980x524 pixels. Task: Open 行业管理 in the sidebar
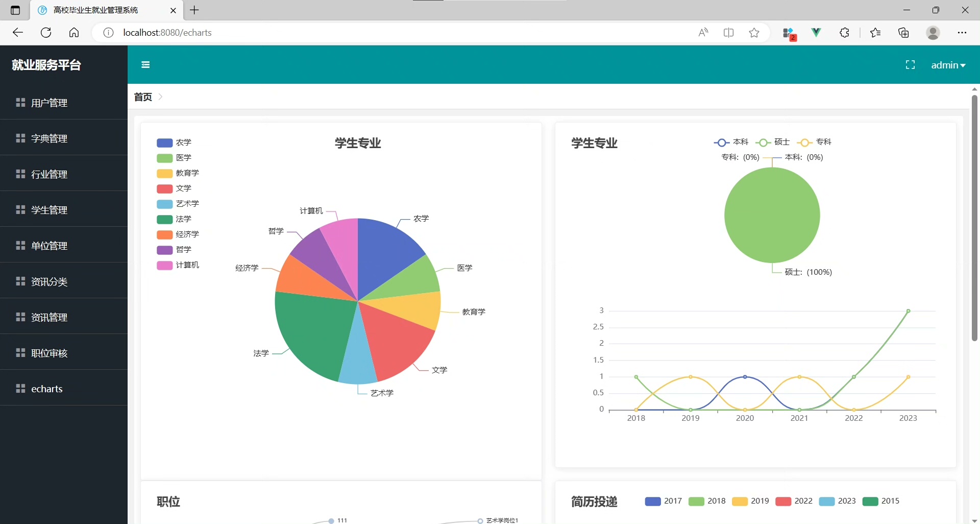coord(64,174)
